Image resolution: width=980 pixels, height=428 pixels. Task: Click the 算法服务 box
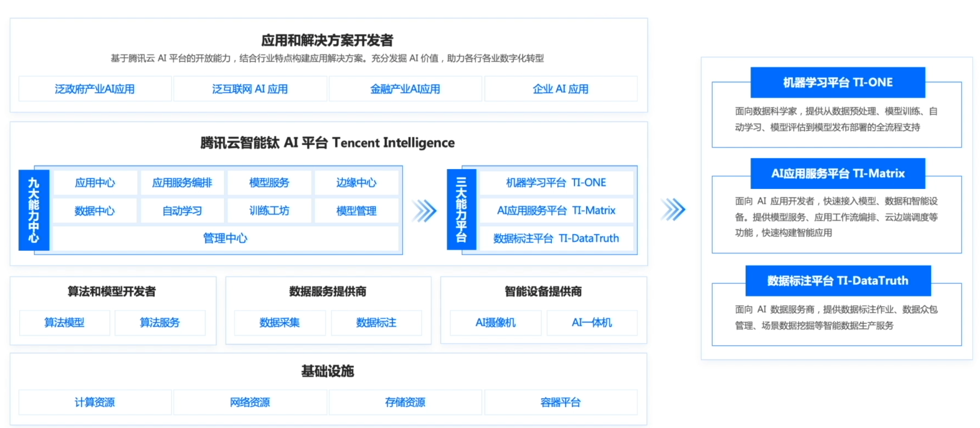(160, 323)
